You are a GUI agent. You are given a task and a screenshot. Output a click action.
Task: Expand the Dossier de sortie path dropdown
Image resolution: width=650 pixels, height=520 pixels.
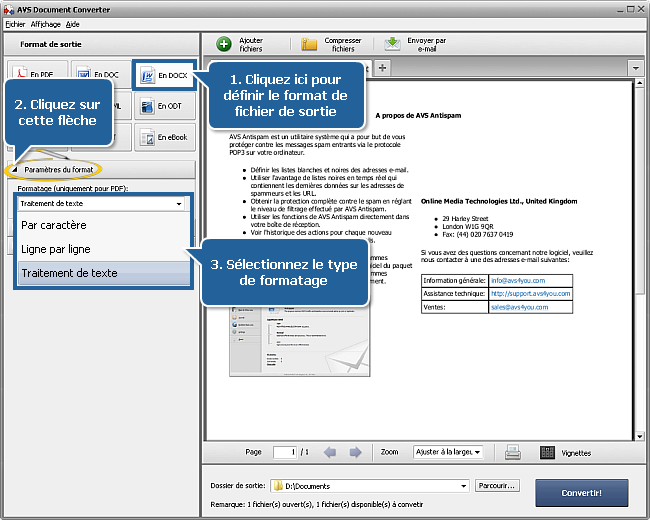tap(463, 486)
